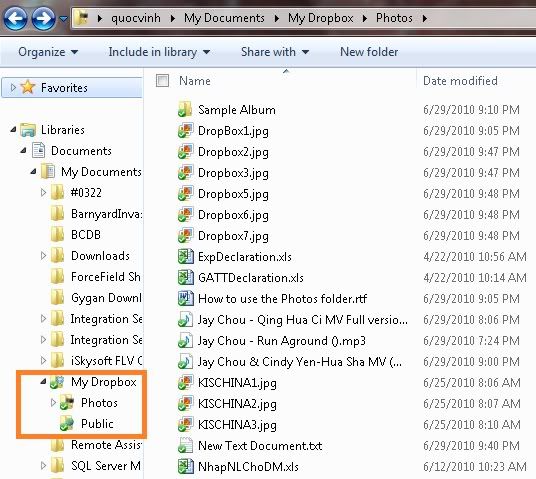
Task: Select the DropBox1.jpg image icon
Action: coord(185,131)
